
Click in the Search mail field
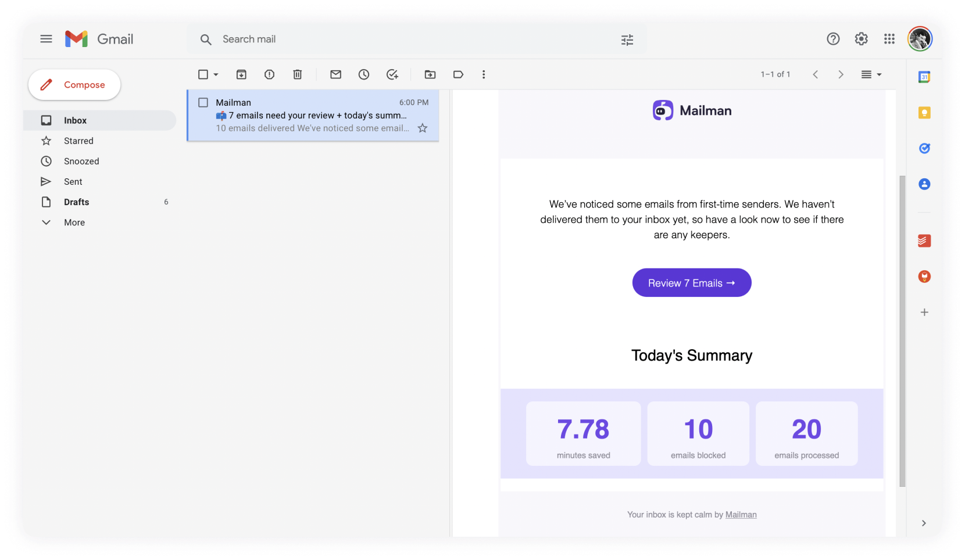(417, 40)
